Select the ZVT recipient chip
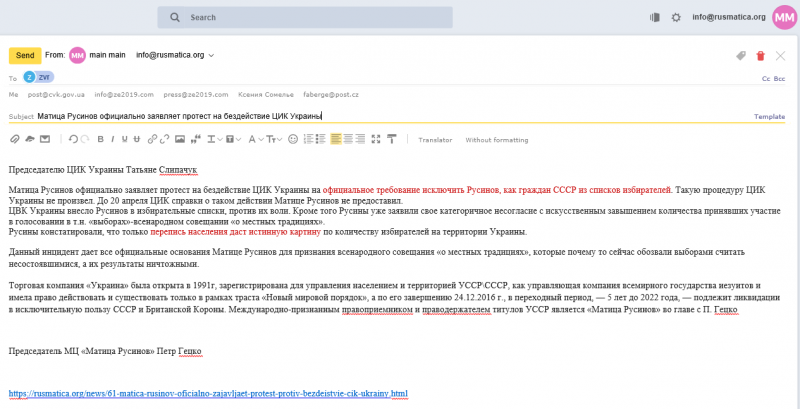This screenshot has height=409, width=800. 38,77
